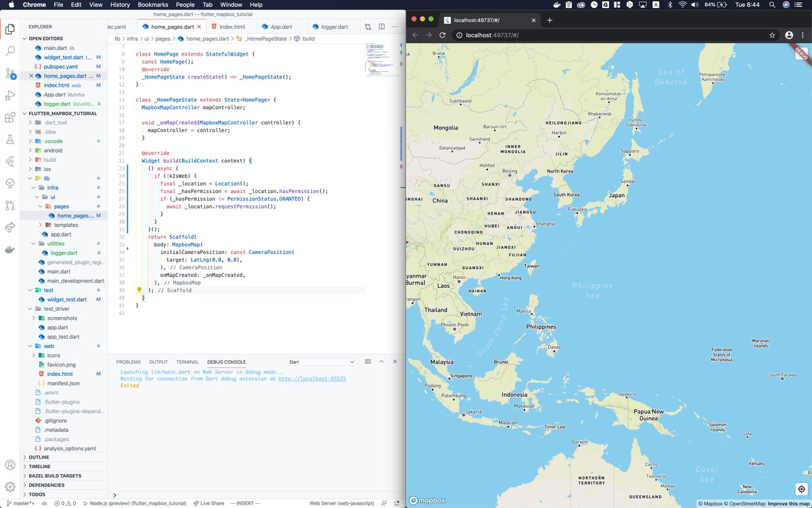Open the tree icon view in activity bar
812x508 pixels.
tap(10, 183)
